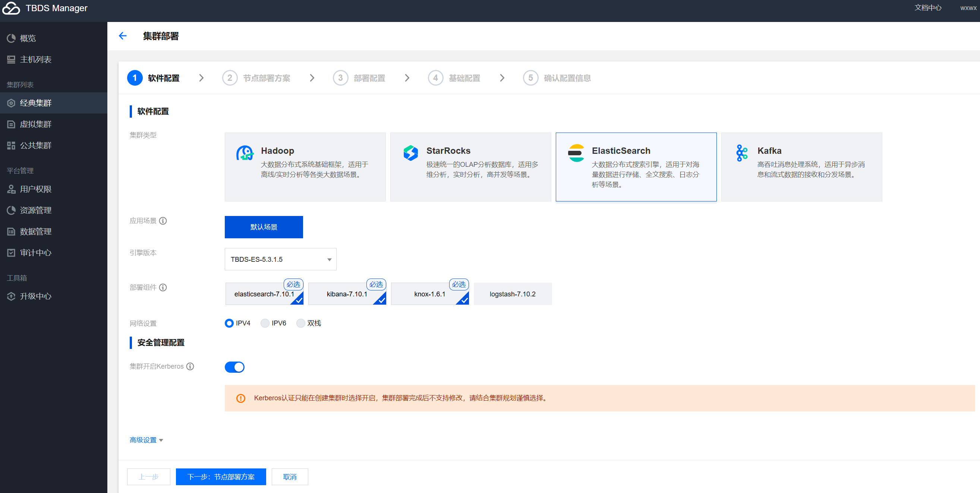The width and height of the screenshot is (980, 493).
Task: Click the info icon beside 集群开启Kerberos
Action: coord(190,366)
